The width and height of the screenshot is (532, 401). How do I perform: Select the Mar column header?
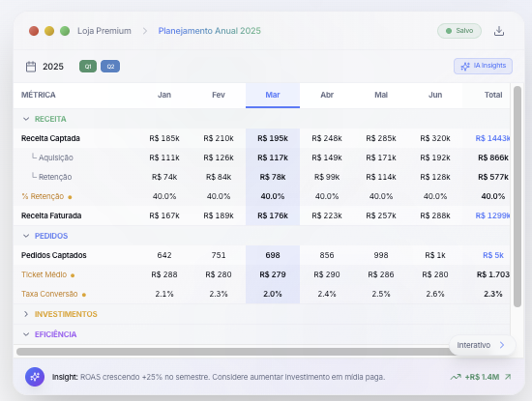coord(273,95)
